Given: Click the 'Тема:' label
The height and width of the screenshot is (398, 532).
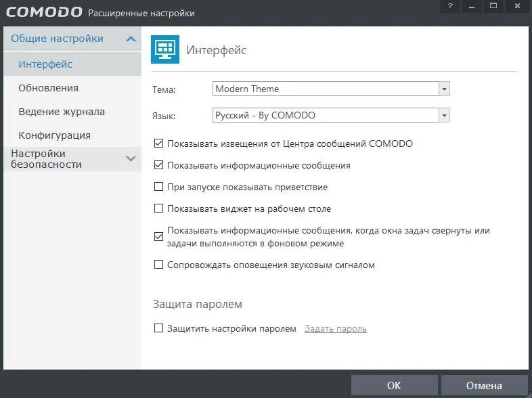Looking at the screenshot, I should tap(164, 89).
